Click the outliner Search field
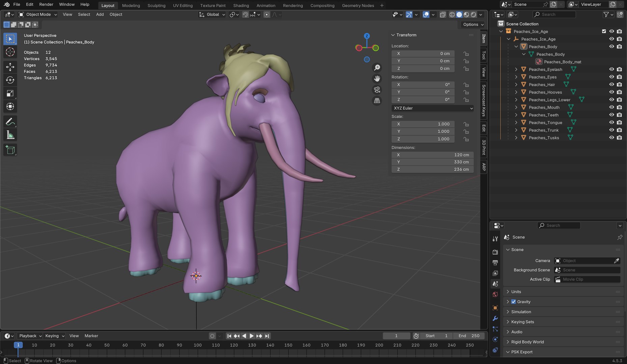Image resolution: width=627 pixels, height=364 pixels. (554, 14)
